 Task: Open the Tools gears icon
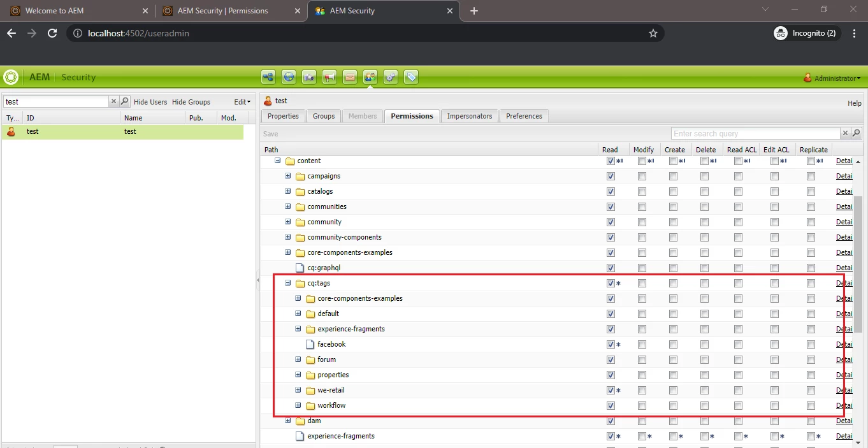click(391, 77)
